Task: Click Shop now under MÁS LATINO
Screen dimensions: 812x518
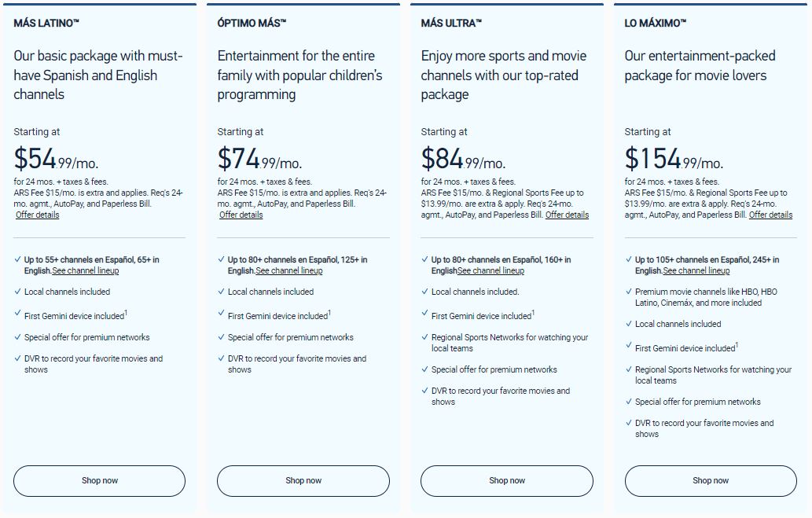Action: click(x=98, y=480)
